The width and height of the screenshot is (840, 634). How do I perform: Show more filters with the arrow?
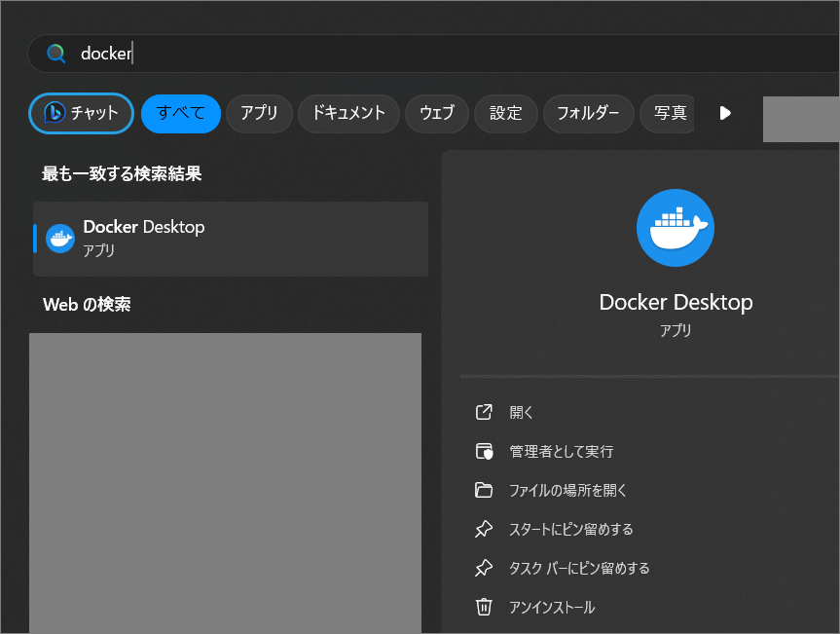click(x=725, y=113)
